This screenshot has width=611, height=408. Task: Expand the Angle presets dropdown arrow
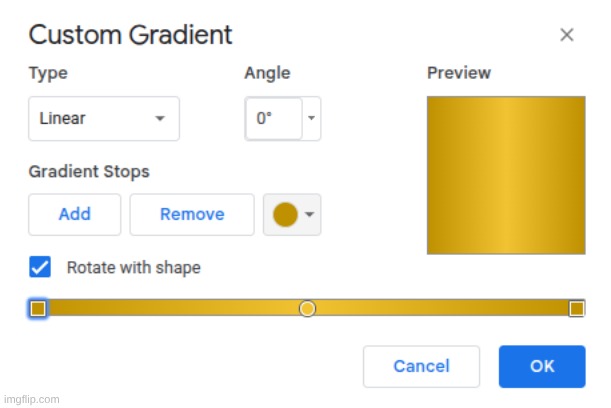[312, 119]
